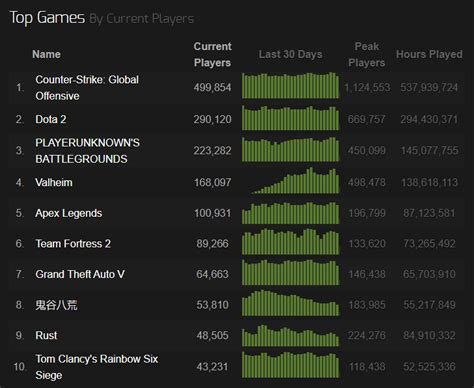
Task: Click hours played value 145,077,755
Action: (429, 151)
